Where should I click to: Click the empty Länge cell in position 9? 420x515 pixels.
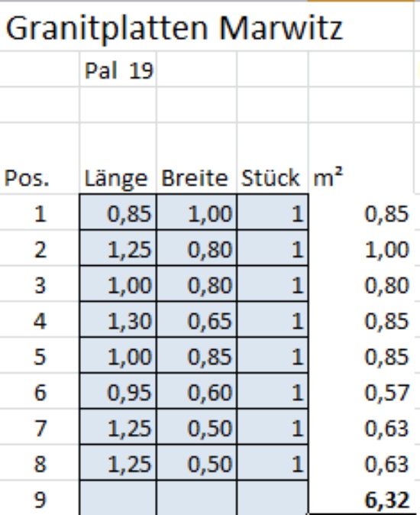click(118, 498)
